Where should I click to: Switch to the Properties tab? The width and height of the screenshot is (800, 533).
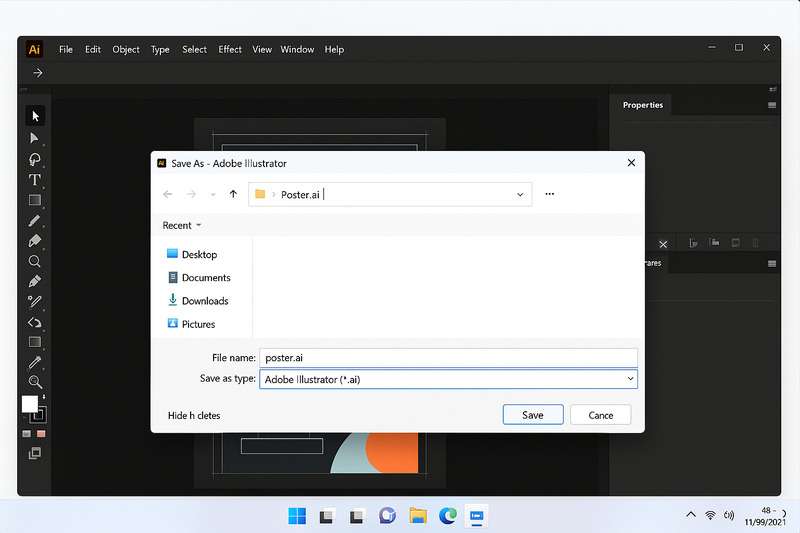tap(642, 105)
